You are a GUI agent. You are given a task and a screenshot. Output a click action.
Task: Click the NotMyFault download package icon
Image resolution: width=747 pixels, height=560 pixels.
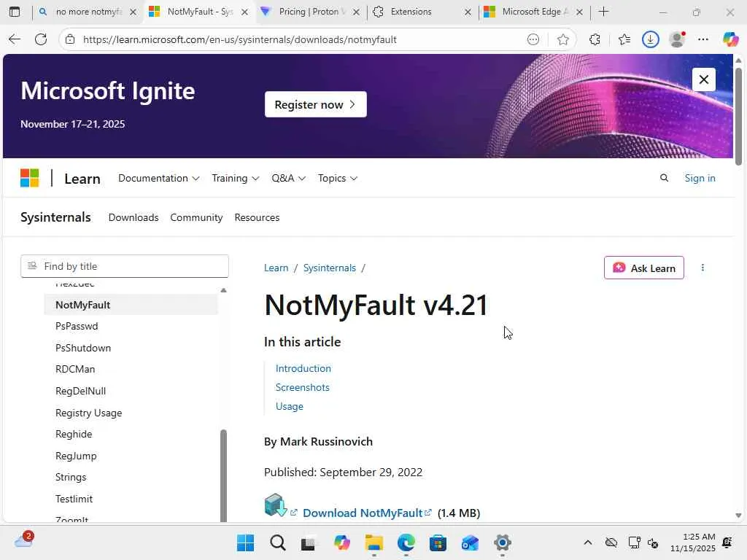point(275,505)
